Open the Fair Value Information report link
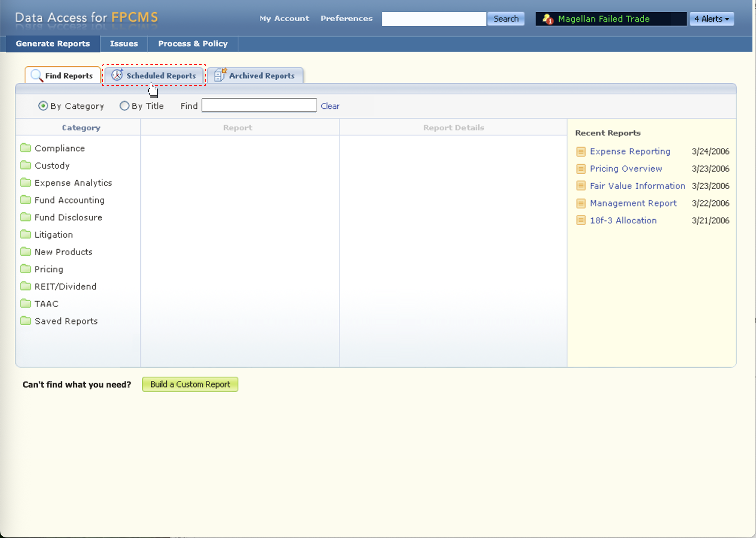756x538 pixels. [637, 186]
